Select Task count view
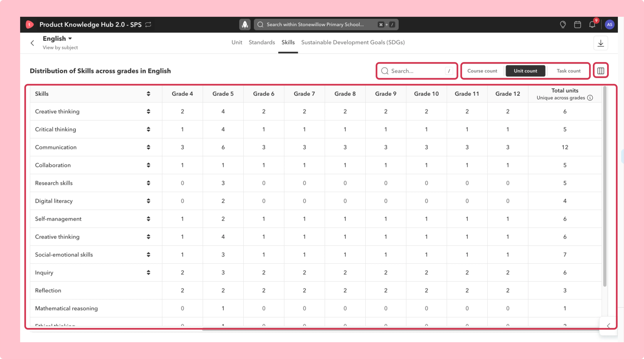644x359 pixels. pyautogui.click(x=569, y=71)
